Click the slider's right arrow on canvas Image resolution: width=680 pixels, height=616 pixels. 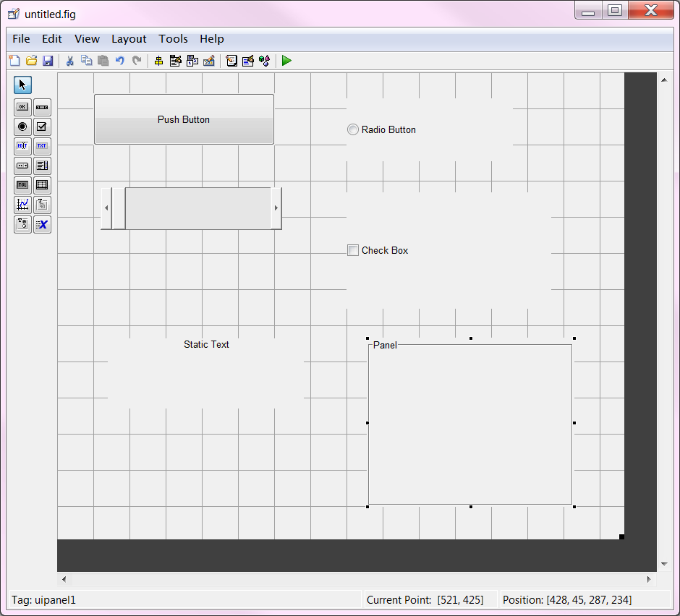pos(276,208)
